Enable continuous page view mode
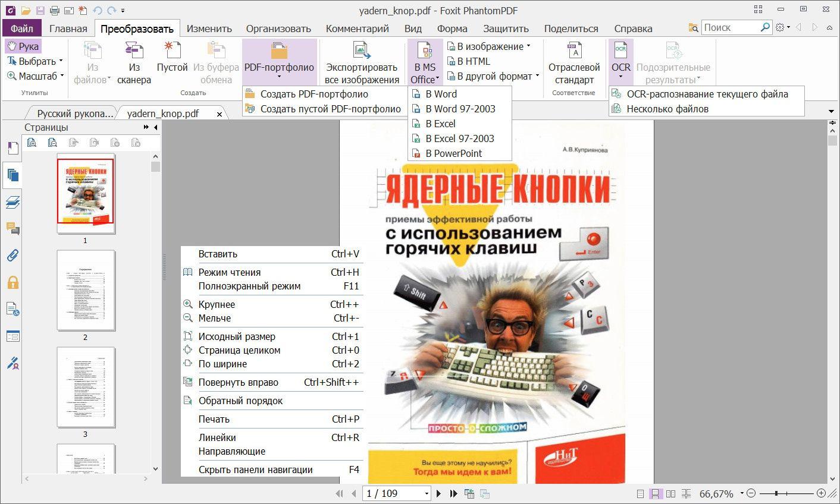840x504 pixels. (656, 493)
